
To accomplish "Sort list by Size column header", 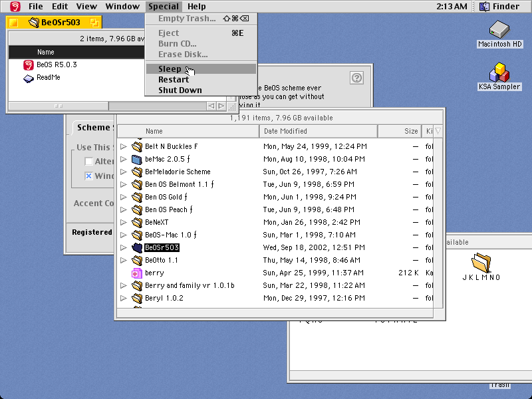I will (x=400, y=131).
